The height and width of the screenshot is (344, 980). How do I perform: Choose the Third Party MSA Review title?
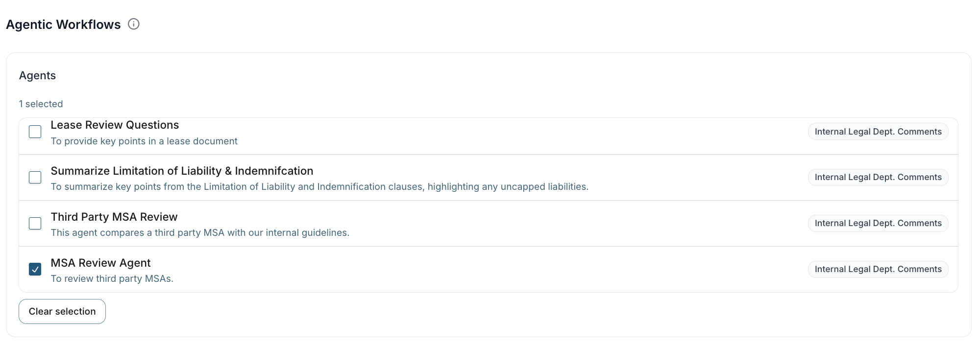tap(114, 217)
